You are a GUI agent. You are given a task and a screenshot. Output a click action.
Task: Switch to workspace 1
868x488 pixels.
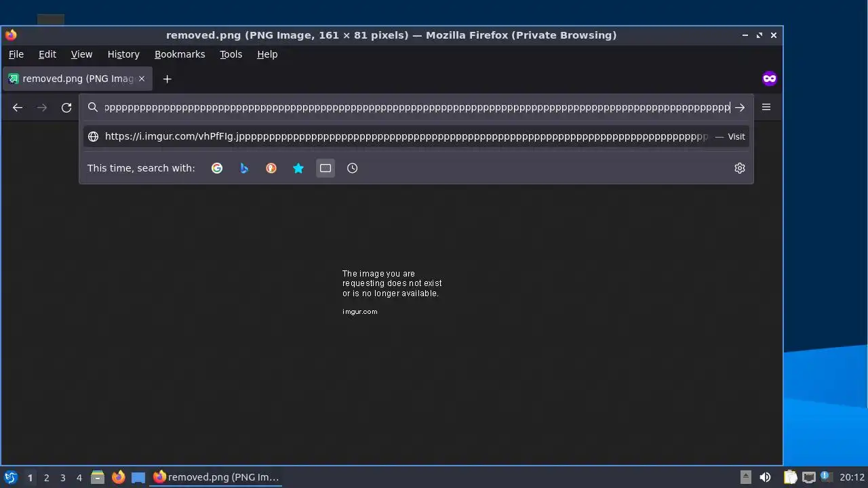pos(30,477)
